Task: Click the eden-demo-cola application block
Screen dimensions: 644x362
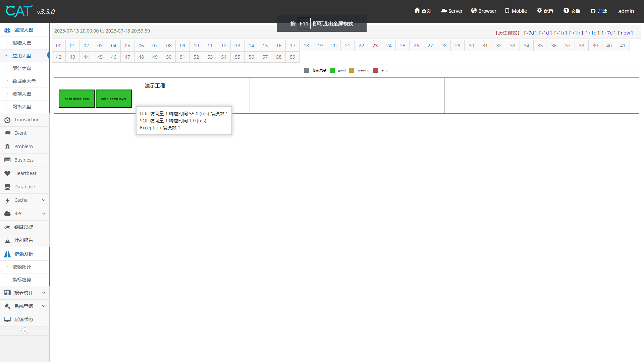Action: pos(76,99)
